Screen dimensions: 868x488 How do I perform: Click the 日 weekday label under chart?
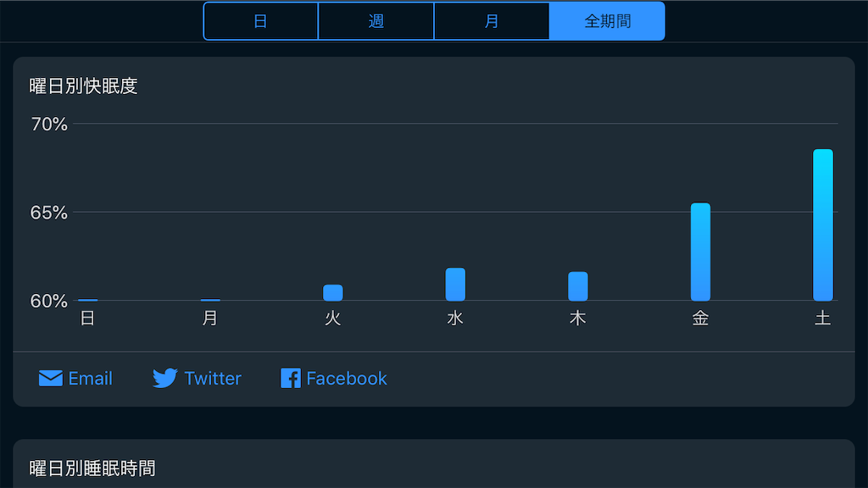(x=87, y=319)
